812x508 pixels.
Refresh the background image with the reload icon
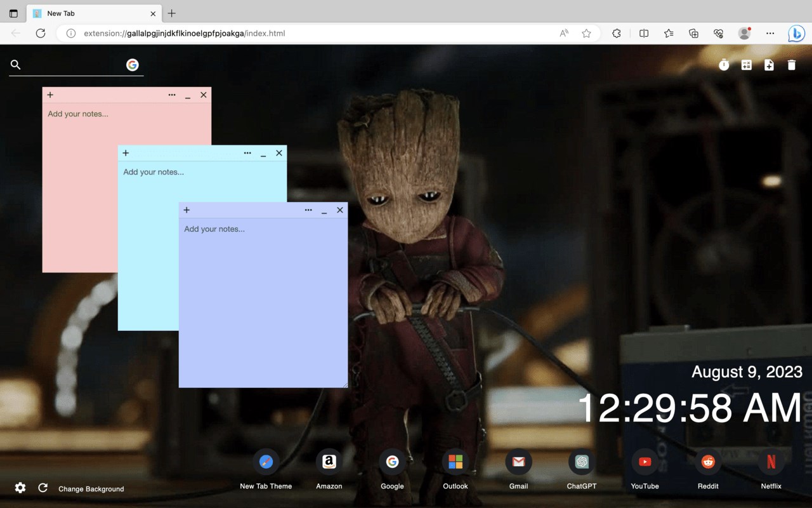[x=43, y=488]
